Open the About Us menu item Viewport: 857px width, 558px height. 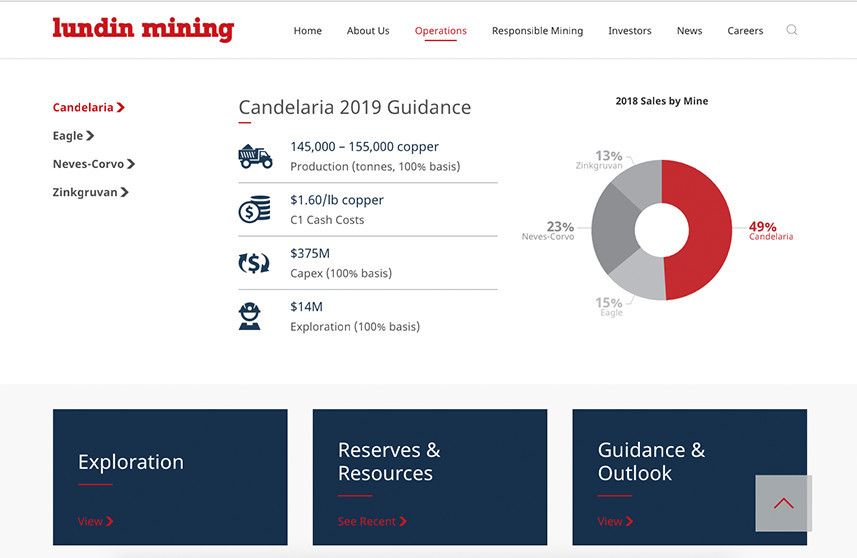coord(368,31)
